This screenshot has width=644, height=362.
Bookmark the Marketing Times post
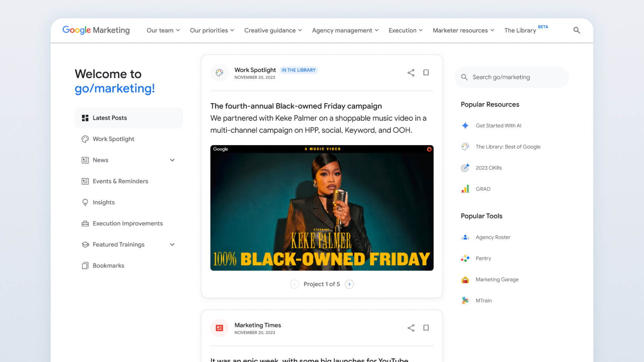pos(426,328)
